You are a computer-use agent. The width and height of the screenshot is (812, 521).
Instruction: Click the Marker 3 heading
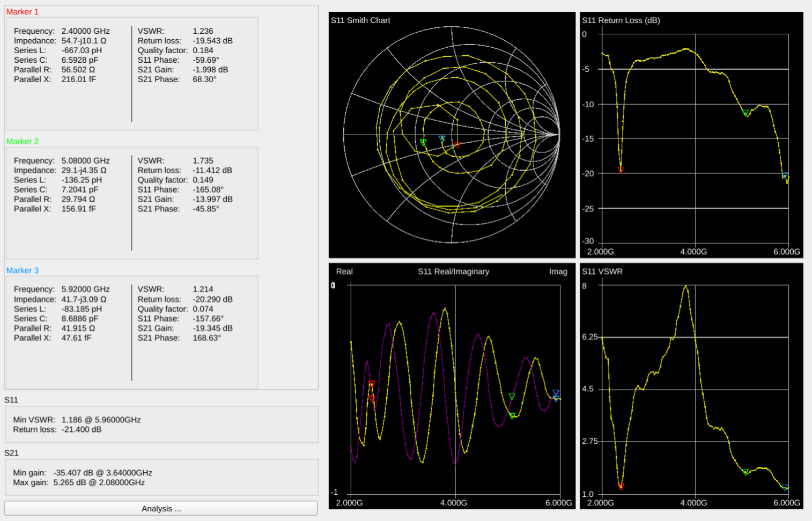point(23,270)
